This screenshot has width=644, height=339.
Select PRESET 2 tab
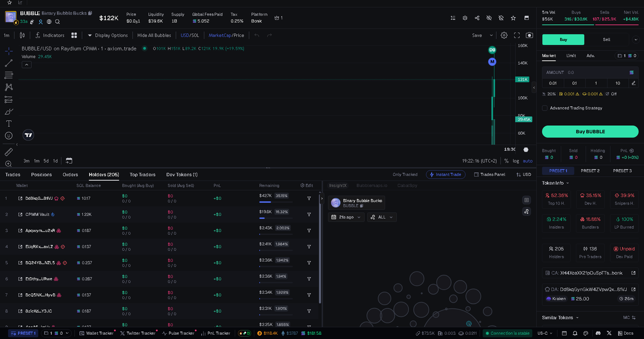coord(590,171)
